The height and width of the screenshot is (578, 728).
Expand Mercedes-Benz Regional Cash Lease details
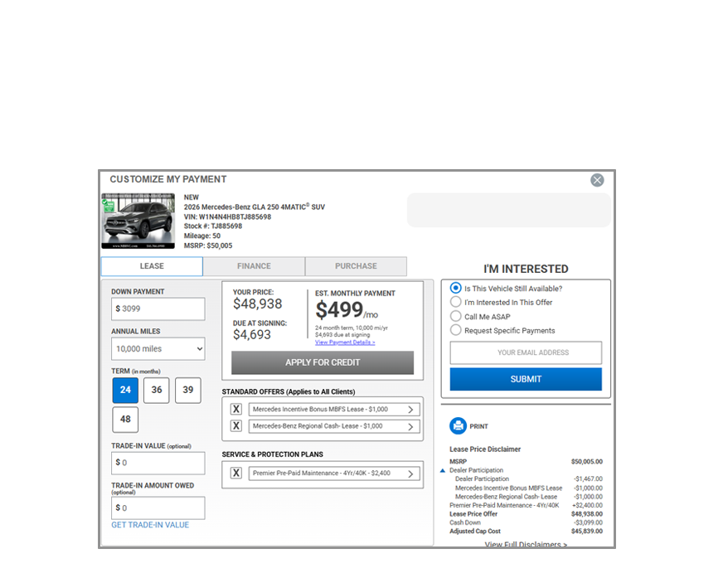point(410,426)
